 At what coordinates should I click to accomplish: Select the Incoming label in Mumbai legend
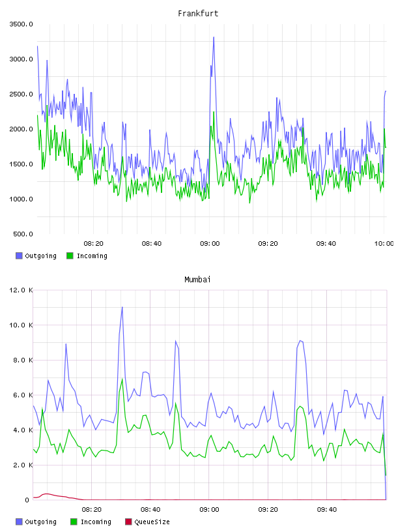(96, 522)
